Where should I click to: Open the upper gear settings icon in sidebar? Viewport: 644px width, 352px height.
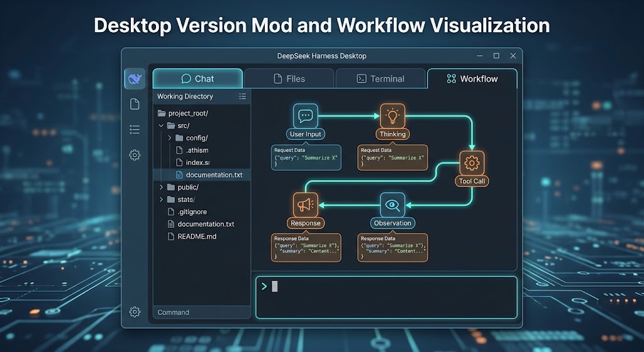click(x=135, y=155)
